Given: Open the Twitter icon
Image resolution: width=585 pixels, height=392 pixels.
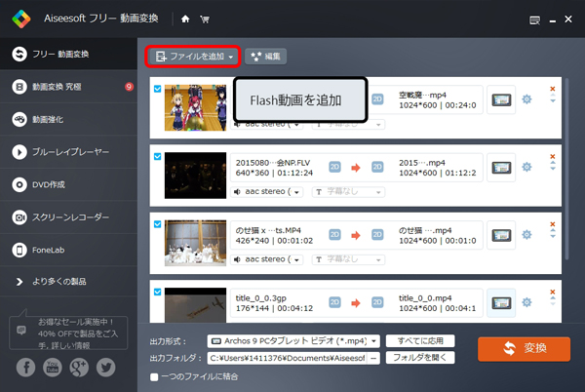Looking at the screenshot, I should [x=106, y=368].
